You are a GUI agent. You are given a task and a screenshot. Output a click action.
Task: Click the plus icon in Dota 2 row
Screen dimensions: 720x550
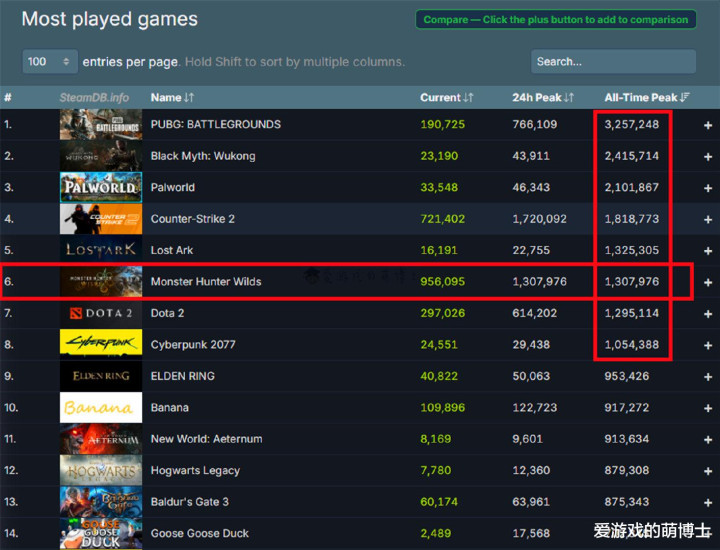(708, 314)
